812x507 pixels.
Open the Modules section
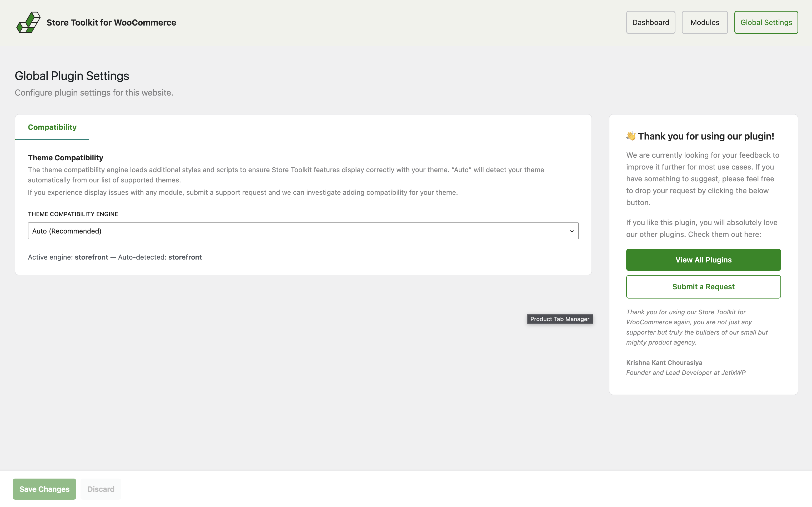(x=704, y=22)
